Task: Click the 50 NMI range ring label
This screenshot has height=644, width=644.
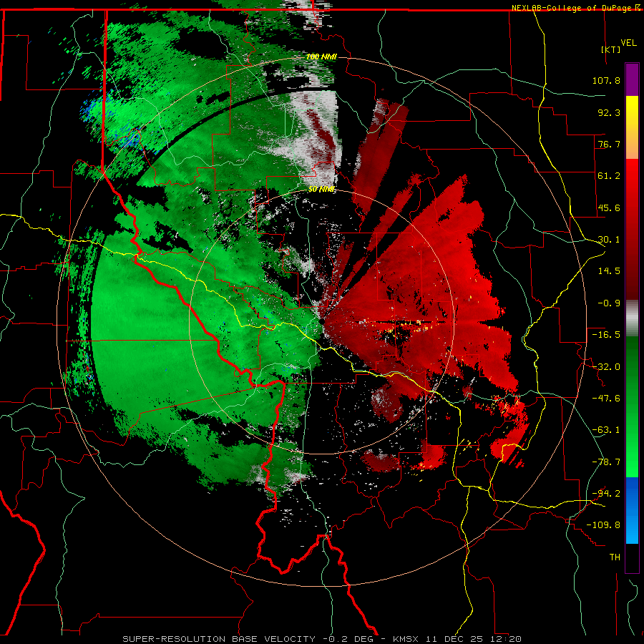Action: [321, 190]
